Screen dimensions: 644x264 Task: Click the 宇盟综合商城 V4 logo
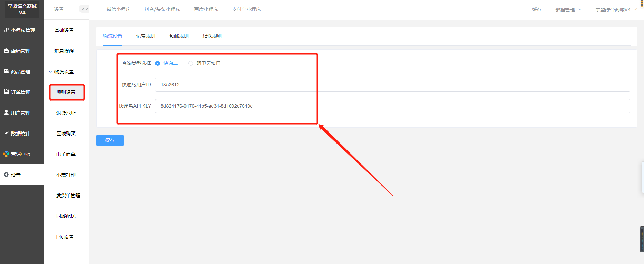(x=22, y=9)
